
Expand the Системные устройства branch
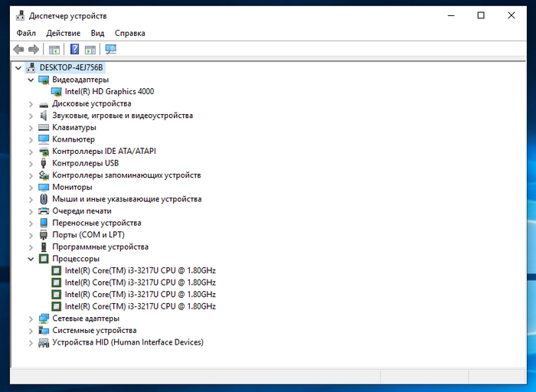(x=31, y=332)
